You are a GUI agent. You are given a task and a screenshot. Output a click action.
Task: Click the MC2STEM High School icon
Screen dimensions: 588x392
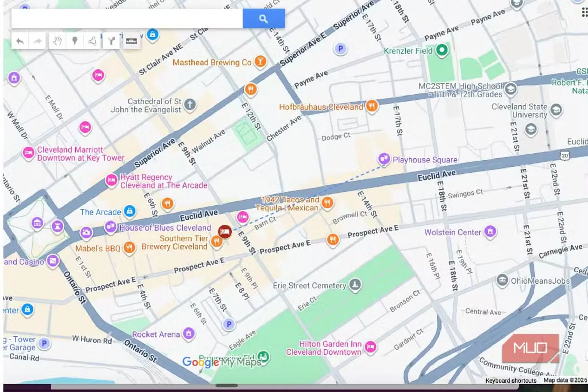tap(511, 89)
